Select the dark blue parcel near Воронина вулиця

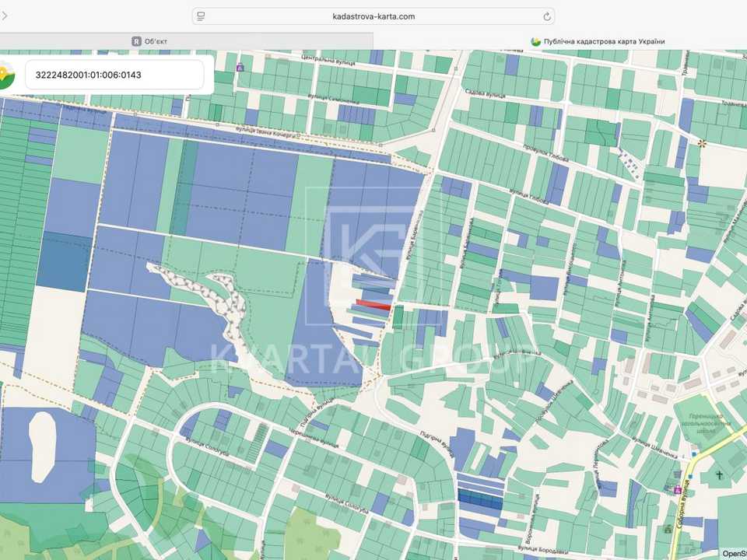480,500
